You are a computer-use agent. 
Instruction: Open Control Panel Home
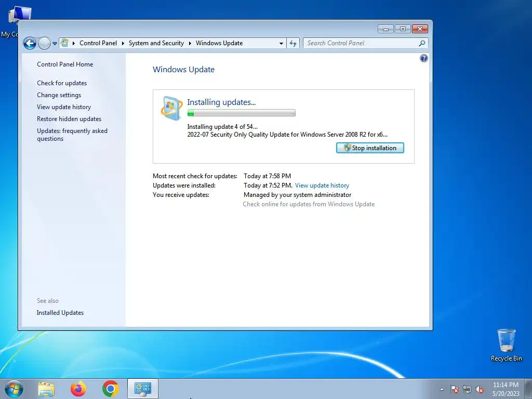pos(65,64)
